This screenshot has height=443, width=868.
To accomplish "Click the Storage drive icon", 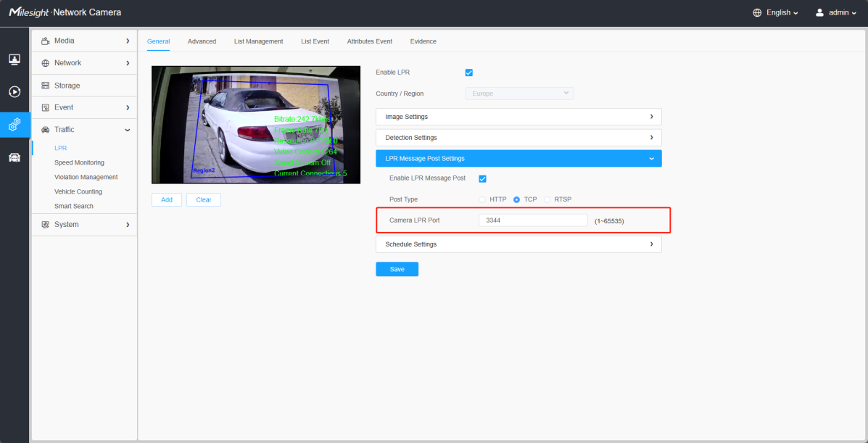I will tap(46, 86).
